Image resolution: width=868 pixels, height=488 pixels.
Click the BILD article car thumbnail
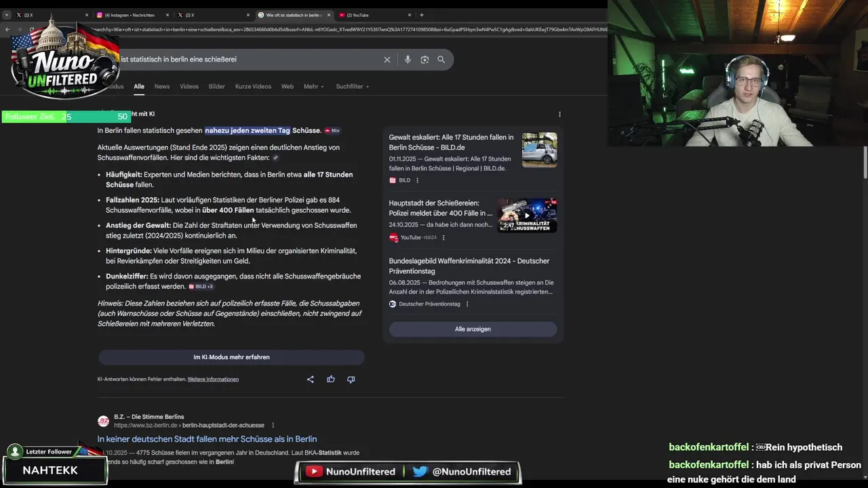pyautogui.click(x=540, y=150)
